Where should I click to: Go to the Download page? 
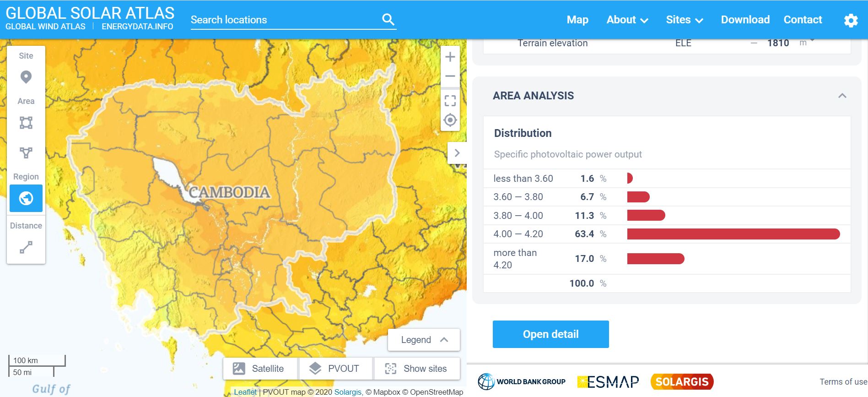coord(745,20)
